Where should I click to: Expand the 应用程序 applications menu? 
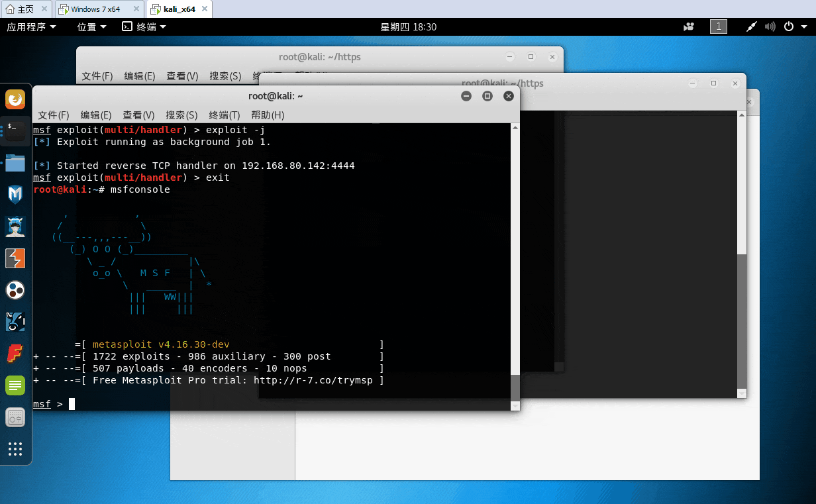coord(31,27)
